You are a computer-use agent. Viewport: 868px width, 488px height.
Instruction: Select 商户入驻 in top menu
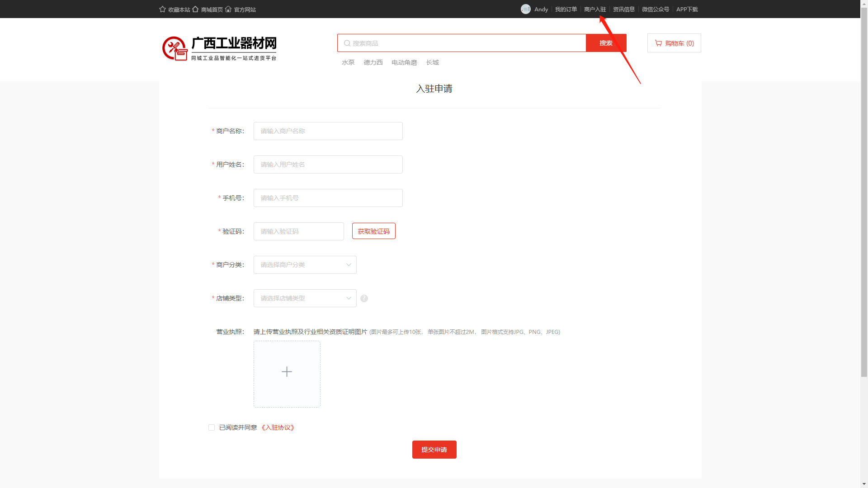coord(594,9)
